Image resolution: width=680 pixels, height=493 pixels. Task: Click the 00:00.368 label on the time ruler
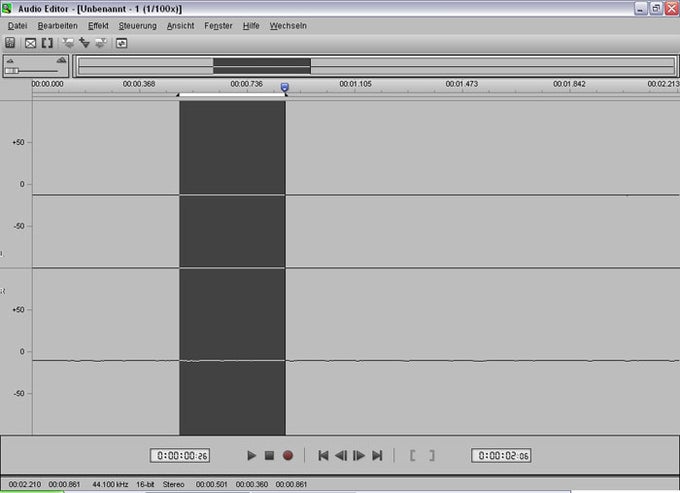pyautogui.click(x=139, y=84)
